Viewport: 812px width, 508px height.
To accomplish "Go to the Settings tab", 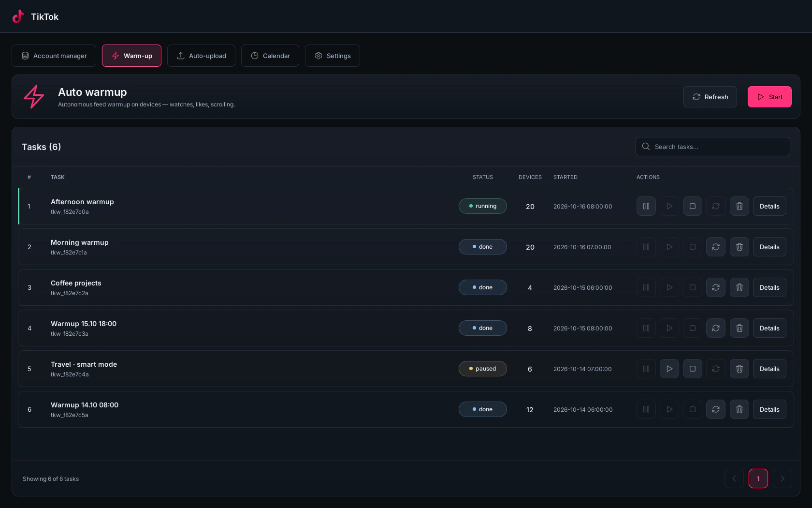I will [333, 56].
